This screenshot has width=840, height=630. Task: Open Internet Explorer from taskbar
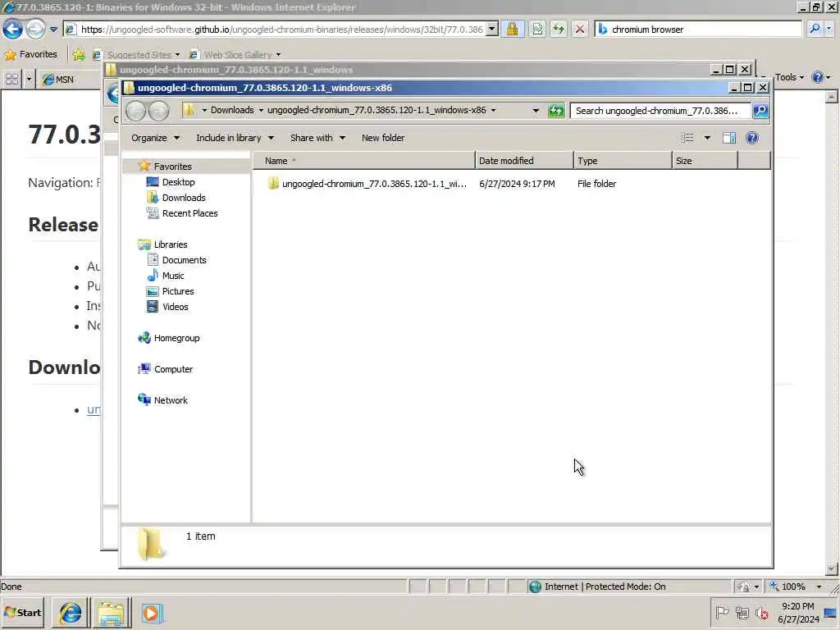(71, 613)
